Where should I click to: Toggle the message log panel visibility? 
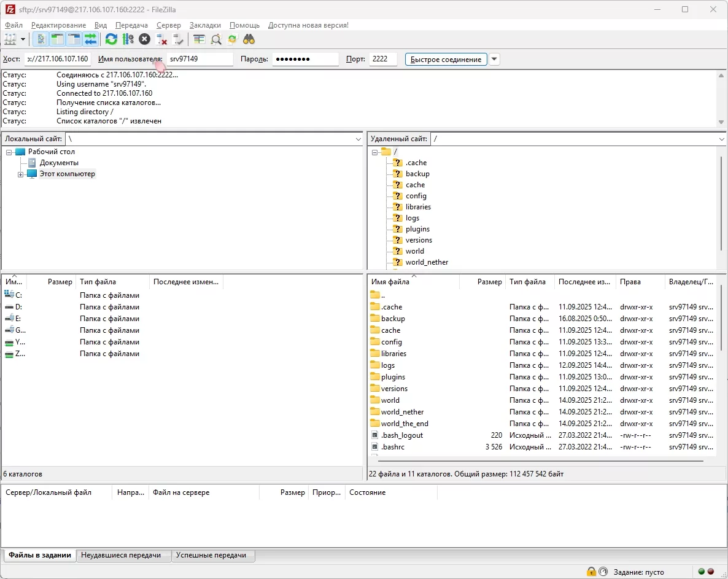41,39
